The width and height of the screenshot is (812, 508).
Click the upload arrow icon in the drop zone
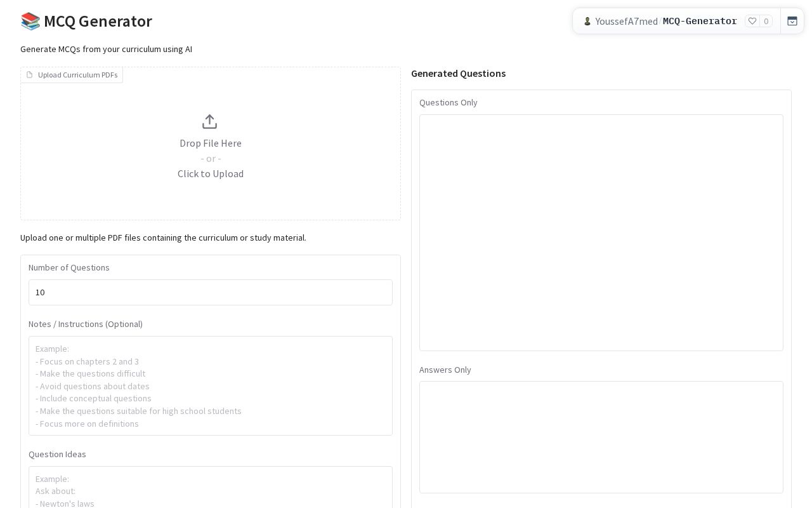pyautogui.click(x=209, y=121)
